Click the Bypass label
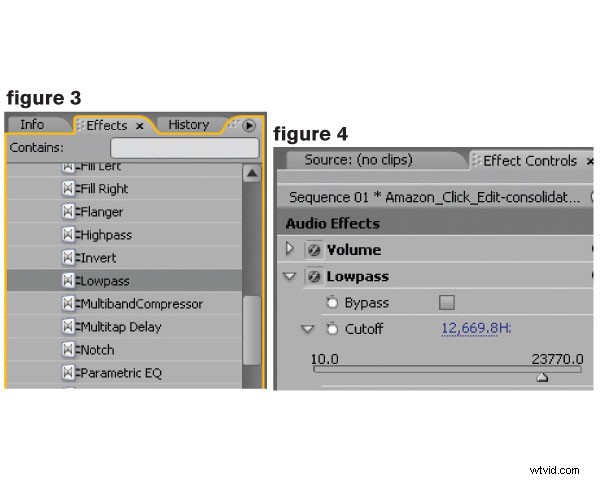The image size is (600, 480). point(367,303)
